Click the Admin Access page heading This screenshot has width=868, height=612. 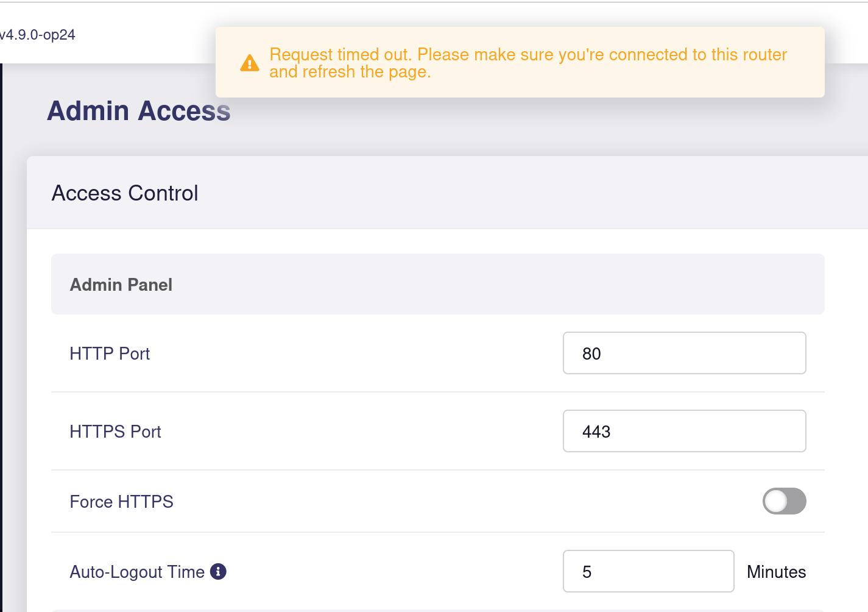[x=139, y=111]
